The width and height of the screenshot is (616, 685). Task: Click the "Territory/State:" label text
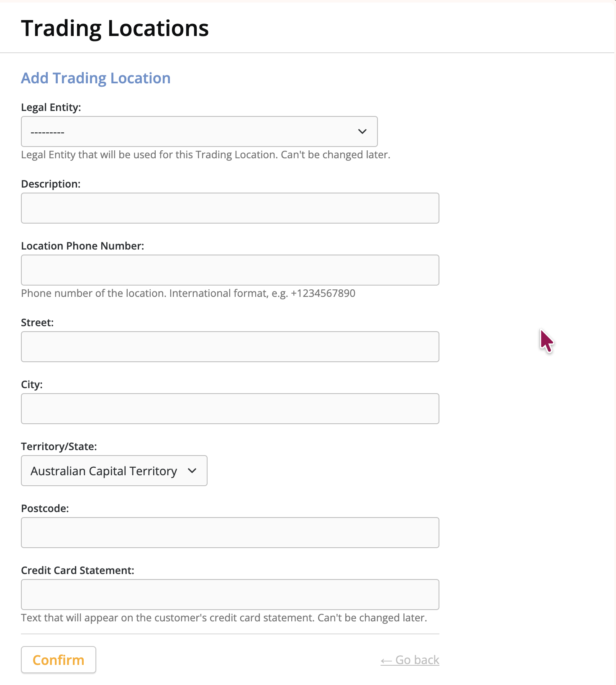(59, 446)
